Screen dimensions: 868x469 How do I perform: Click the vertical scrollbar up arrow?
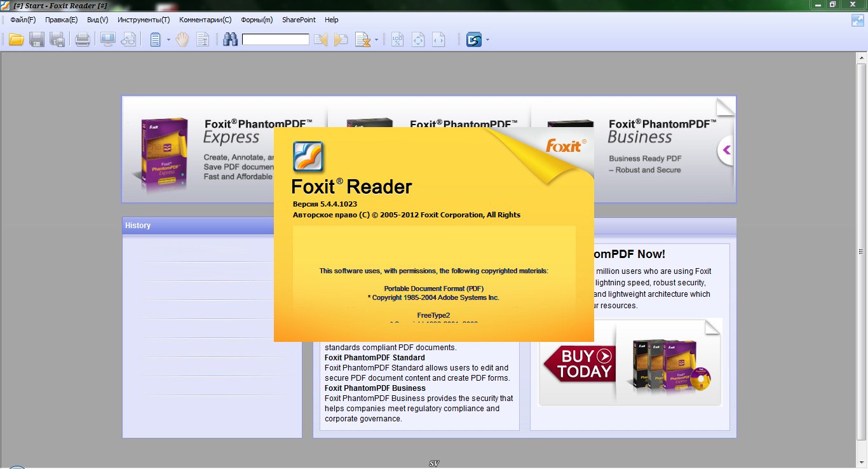[862, 58]
